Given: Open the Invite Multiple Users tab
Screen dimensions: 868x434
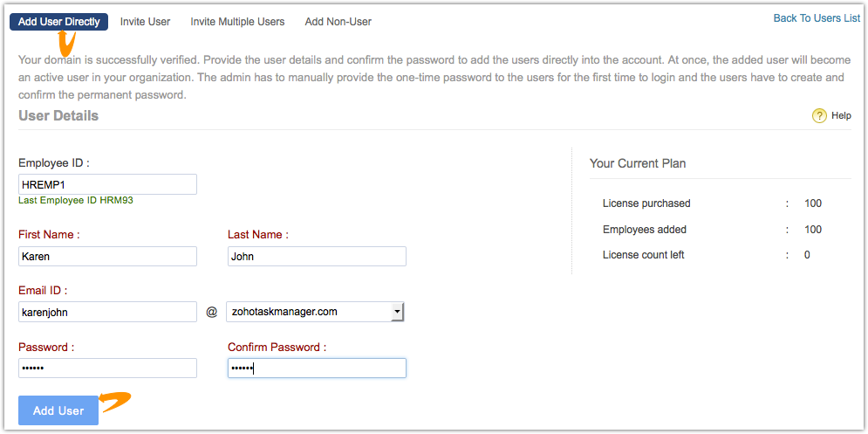Looking at the screenshot, I should (x=237, y=22).
